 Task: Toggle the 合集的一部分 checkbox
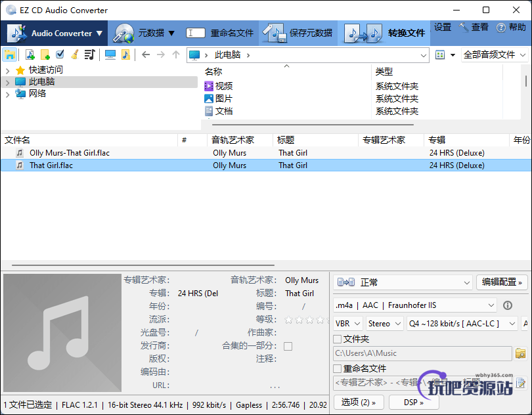(x=288, y=346)
